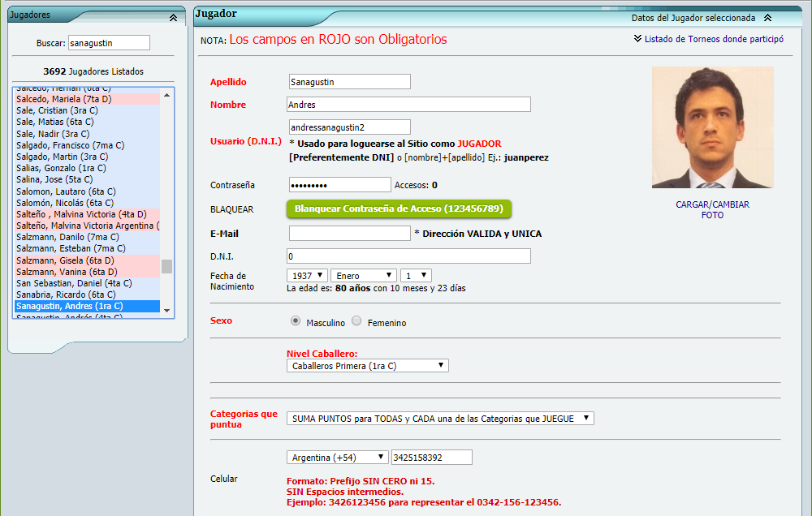Select the Masculino radio button
The image size is (812, 516).
tap(296, 321)
